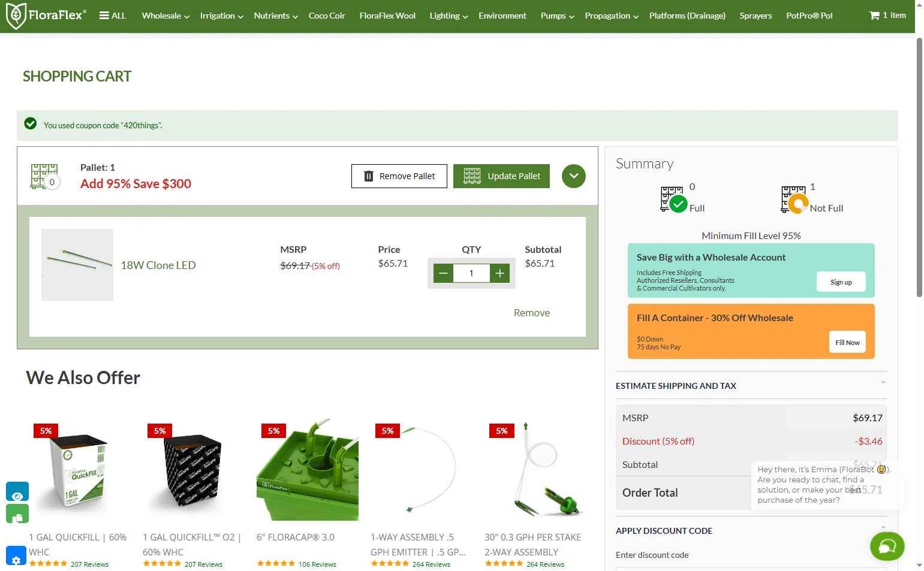Image resolution: width=924 pixels, height=571 pixels.
Task: Open 1-Way Assembly emitter product image
Action: tap(422, 470)
